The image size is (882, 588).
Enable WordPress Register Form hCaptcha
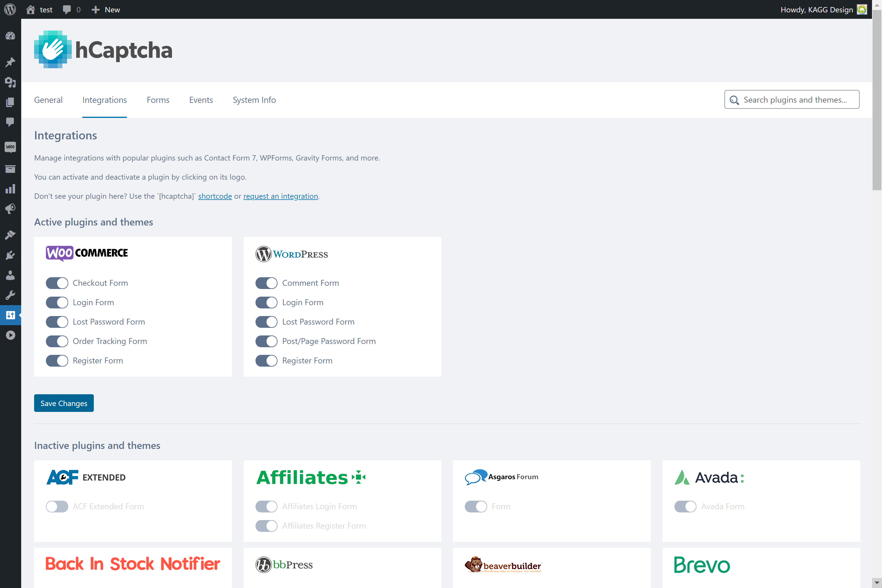coord(266,360)
